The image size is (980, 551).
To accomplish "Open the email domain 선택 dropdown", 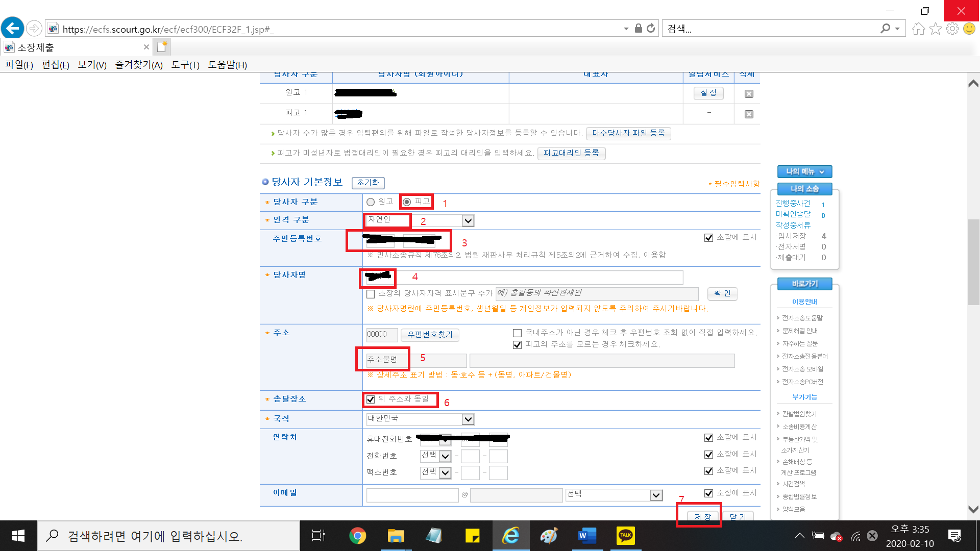I will coord(656,495).
